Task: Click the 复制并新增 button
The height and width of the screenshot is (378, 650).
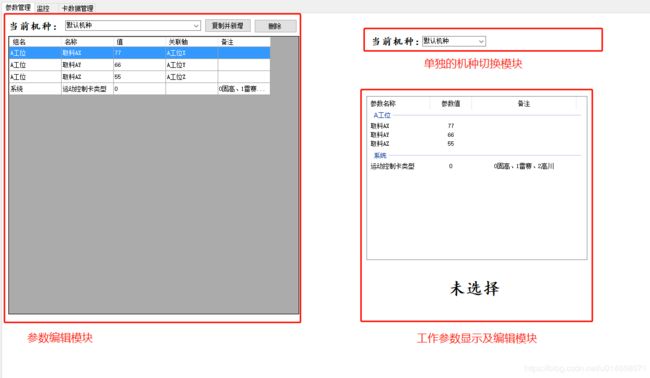Action: point(228,26)
